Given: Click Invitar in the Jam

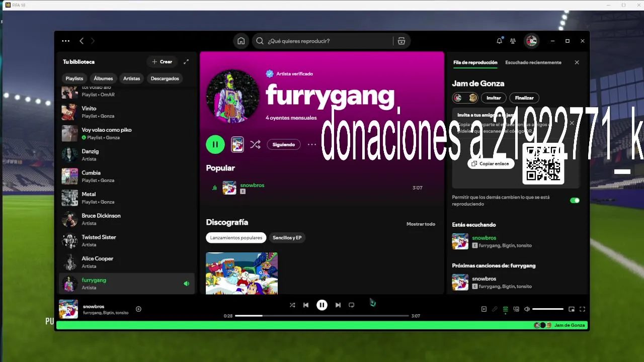Looking at the screenshot, I should coord(494,98).
